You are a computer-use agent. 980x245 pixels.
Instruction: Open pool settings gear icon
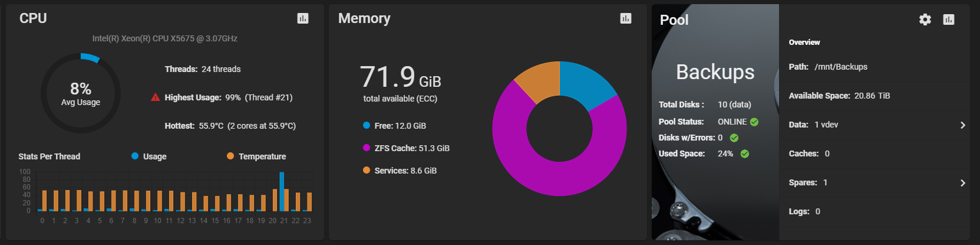(925, 19)
